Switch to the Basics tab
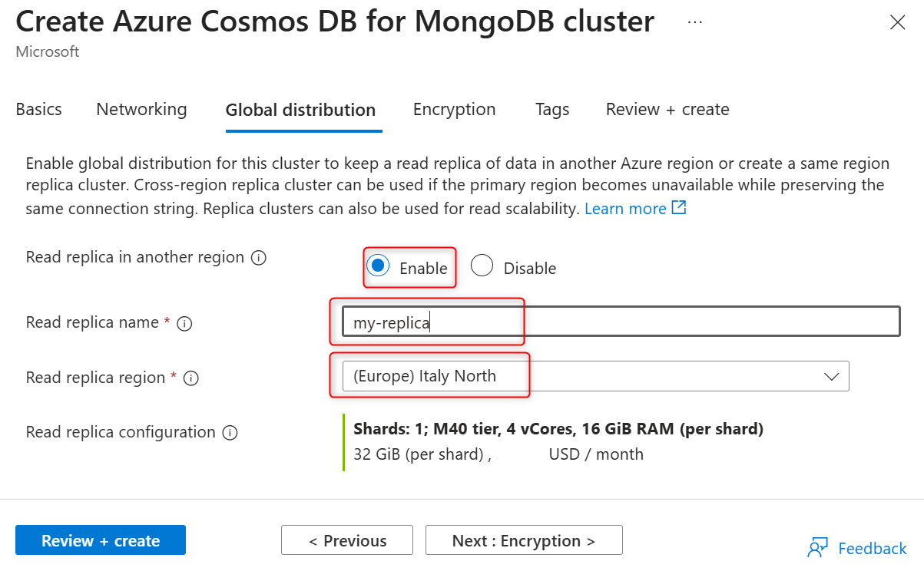924x571 pixels. [38, 110]
